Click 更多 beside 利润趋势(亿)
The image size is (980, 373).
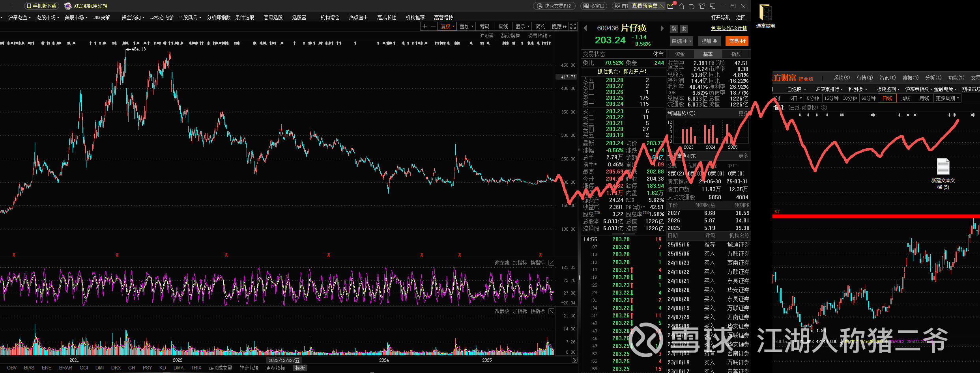click(x=744, y=113)
